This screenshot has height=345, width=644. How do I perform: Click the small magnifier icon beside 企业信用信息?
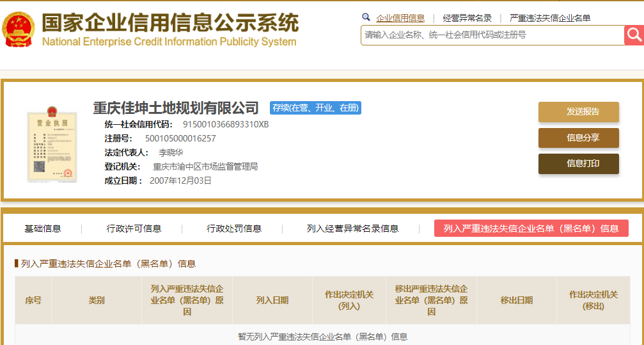tap(366, 17)
